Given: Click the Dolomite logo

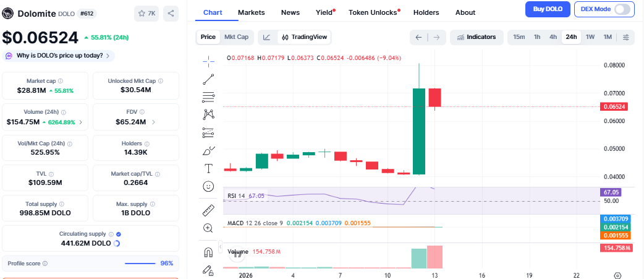Looking at the screenshot, I should click(x=8, y=14).
